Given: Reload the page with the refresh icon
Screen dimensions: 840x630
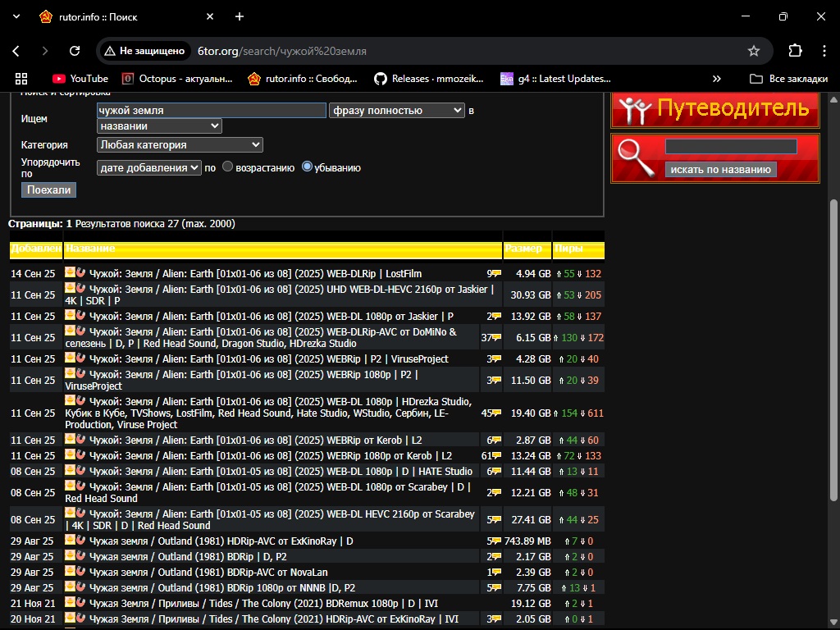Looking at the screenshot, I should point(75,51).
